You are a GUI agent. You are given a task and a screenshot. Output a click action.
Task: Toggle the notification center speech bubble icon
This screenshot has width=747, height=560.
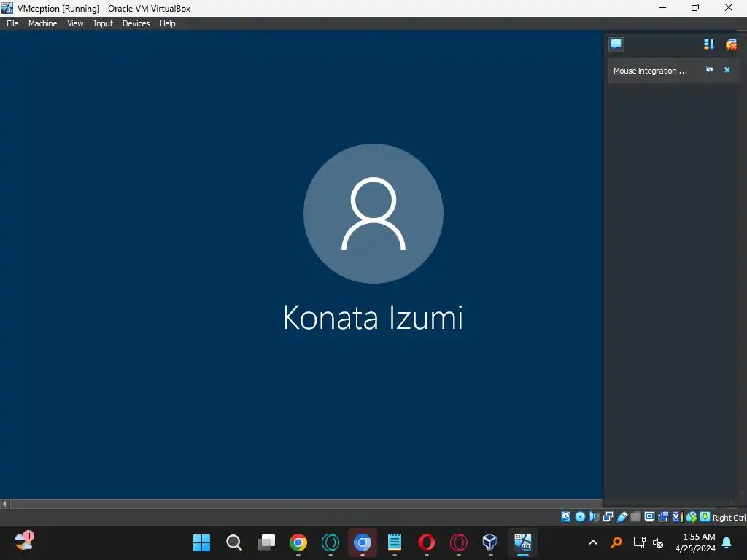pos(616,44)
